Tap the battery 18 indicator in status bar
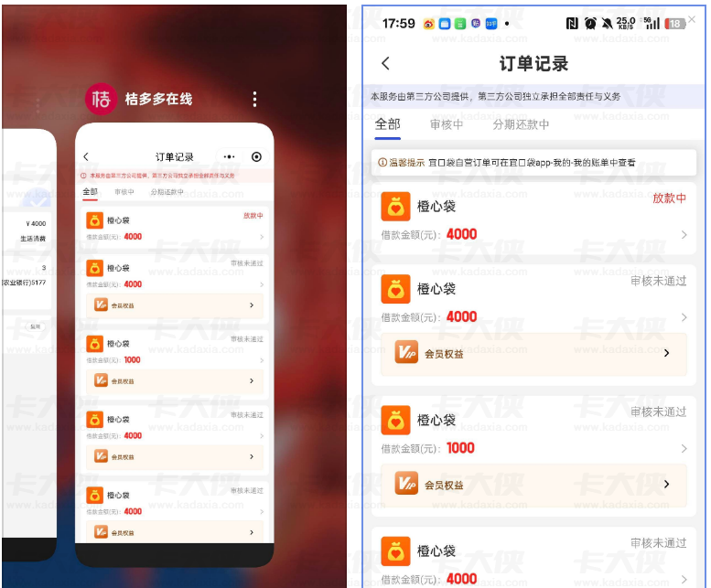This screenshot has height=588, width=711. click(x=674, y=24)
